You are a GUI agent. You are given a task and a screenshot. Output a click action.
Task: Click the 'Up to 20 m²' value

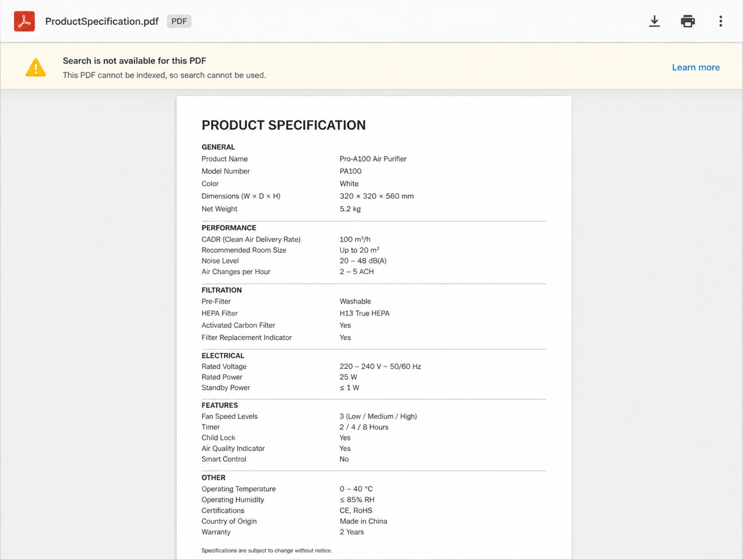[359, 250]
